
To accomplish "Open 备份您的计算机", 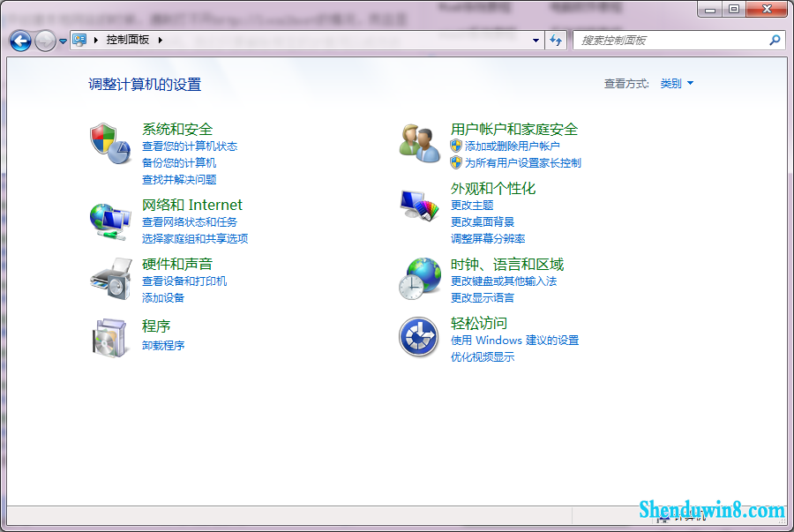I will (179, 163).
